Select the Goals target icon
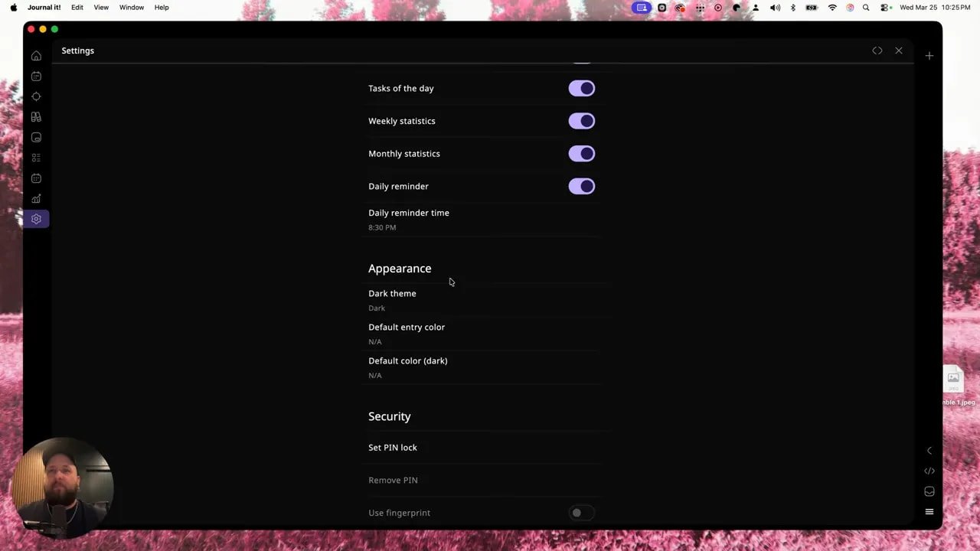The height and width of the screenshot is (551, 980). coord(36,96)
